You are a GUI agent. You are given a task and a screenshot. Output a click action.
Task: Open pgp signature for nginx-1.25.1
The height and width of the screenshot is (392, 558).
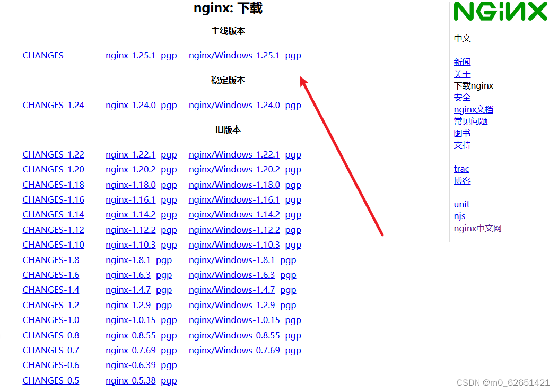coord(169,56)
